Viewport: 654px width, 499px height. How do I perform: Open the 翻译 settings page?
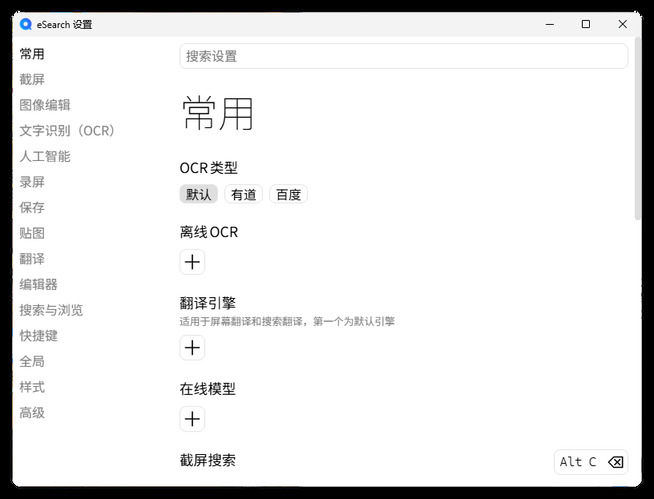coord(32,259)
